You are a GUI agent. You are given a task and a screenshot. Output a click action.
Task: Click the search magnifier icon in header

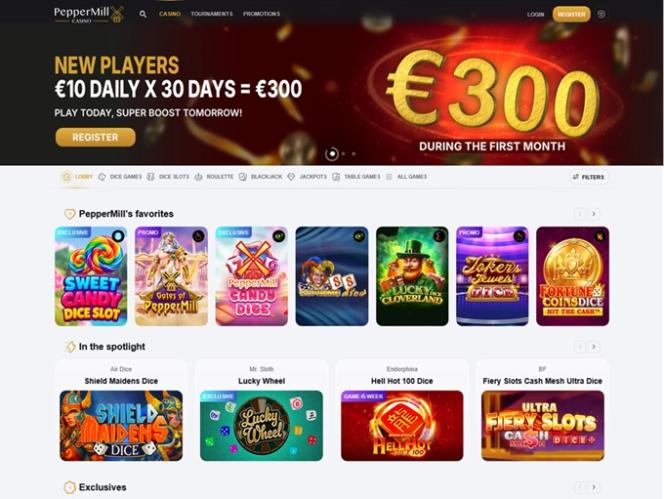(x=143, y=14)
